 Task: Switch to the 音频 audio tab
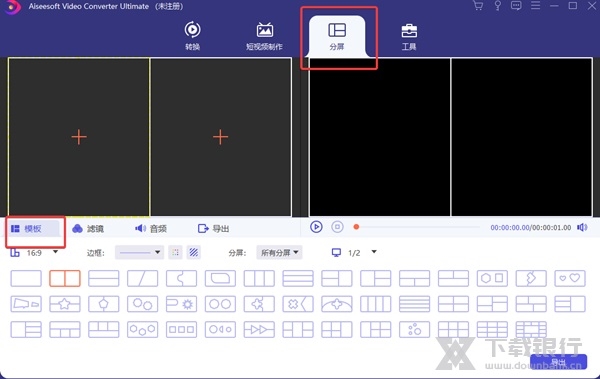151,229
